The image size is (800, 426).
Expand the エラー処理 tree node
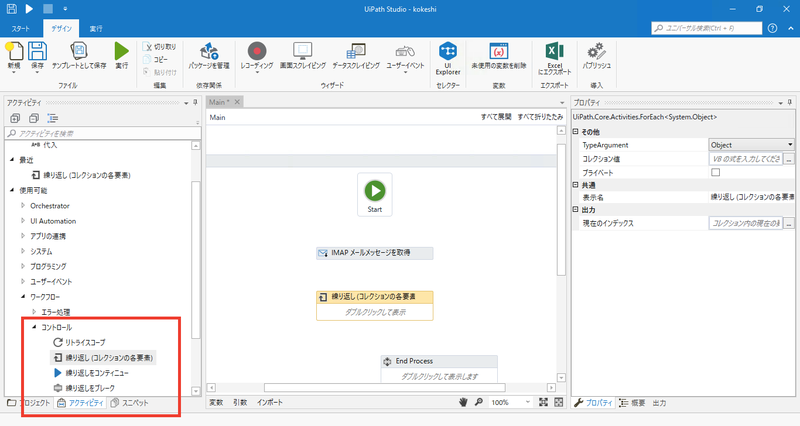click(x=34, y=312)
